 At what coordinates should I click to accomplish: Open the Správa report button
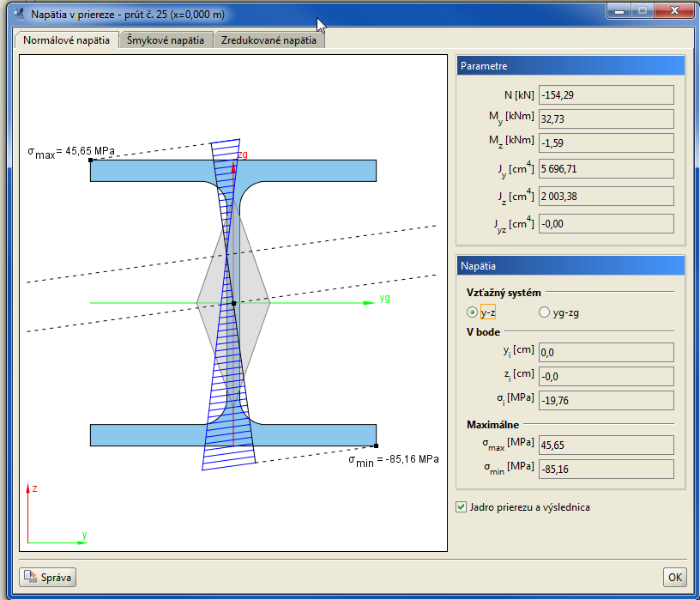coord(48,577)
